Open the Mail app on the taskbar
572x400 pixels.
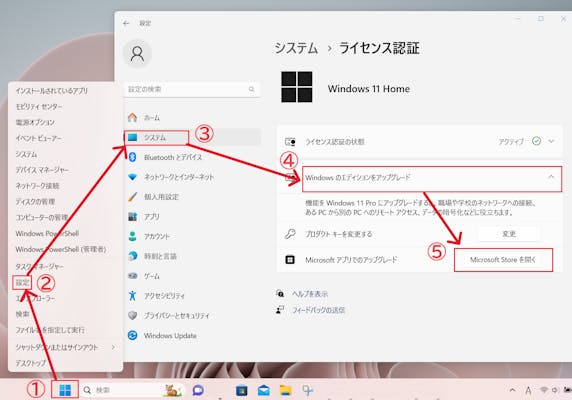[x=263, y=391]
